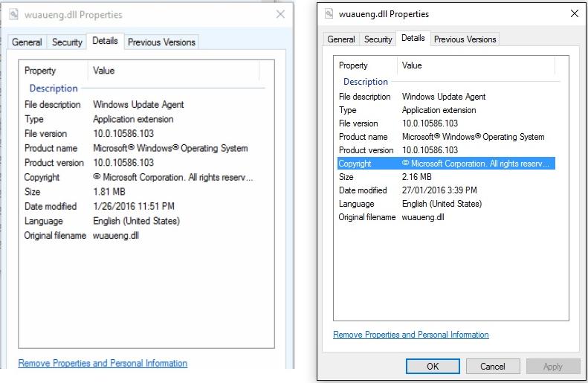Select date modified 27/01/2016 3:39 PM
The height and width of the screenshot is (383, 588).
click(x=439, y=190)
